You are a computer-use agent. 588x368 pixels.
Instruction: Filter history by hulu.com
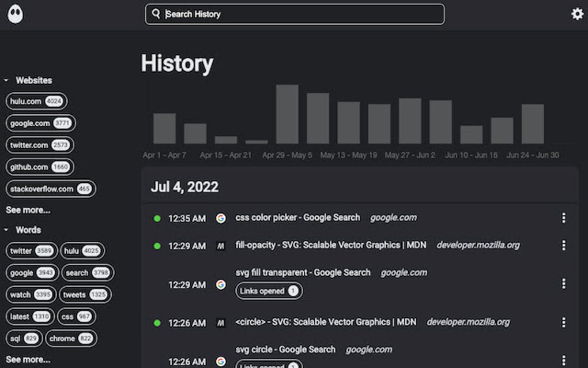36,101
